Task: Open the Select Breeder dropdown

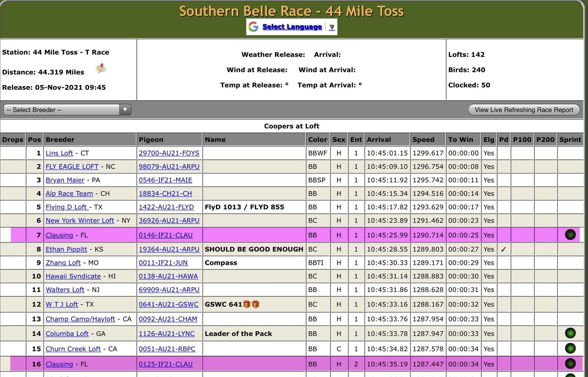Action: (x=67, y=110)
